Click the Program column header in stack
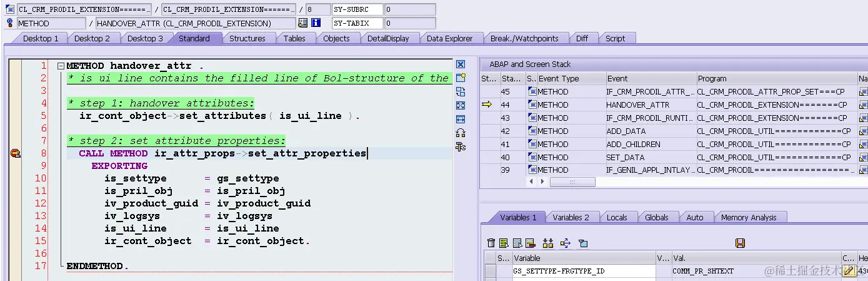The width and height of the screenshot is (868, 281). (x=776, y=78)
